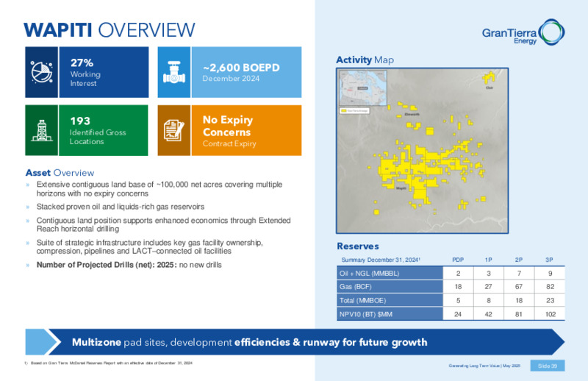
Task: Click the Oil + NGL 2P value 7
Action: click(519, 274)
